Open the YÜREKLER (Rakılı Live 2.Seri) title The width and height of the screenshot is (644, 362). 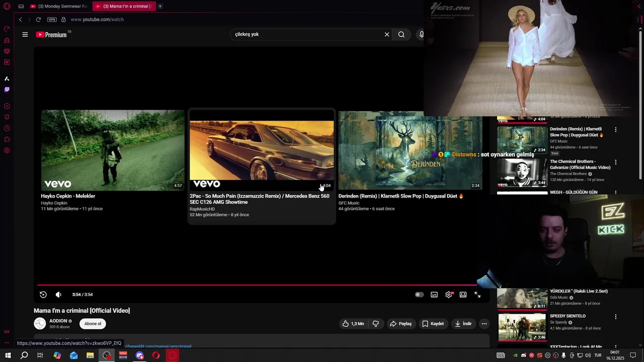pyautogui.click(x=579, y=291)
